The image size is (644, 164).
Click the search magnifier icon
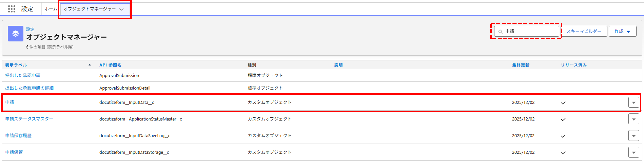coord(500,32)
